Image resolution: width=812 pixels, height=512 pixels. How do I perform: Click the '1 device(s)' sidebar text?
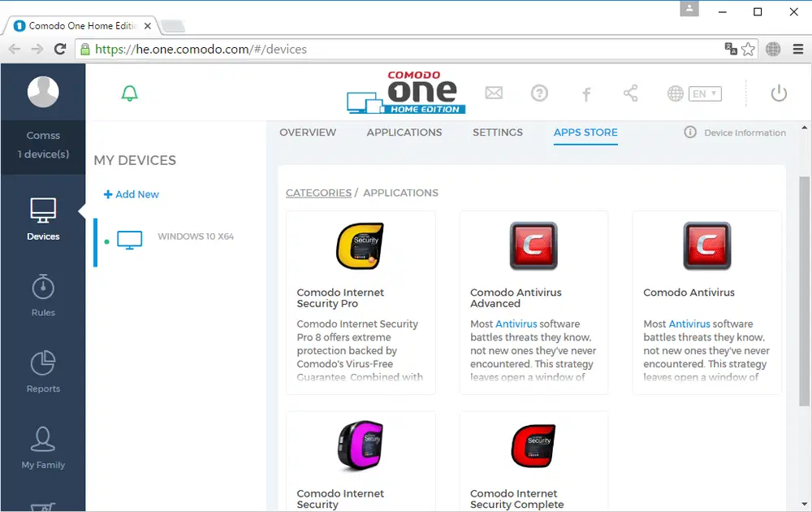tap(43, 154)
